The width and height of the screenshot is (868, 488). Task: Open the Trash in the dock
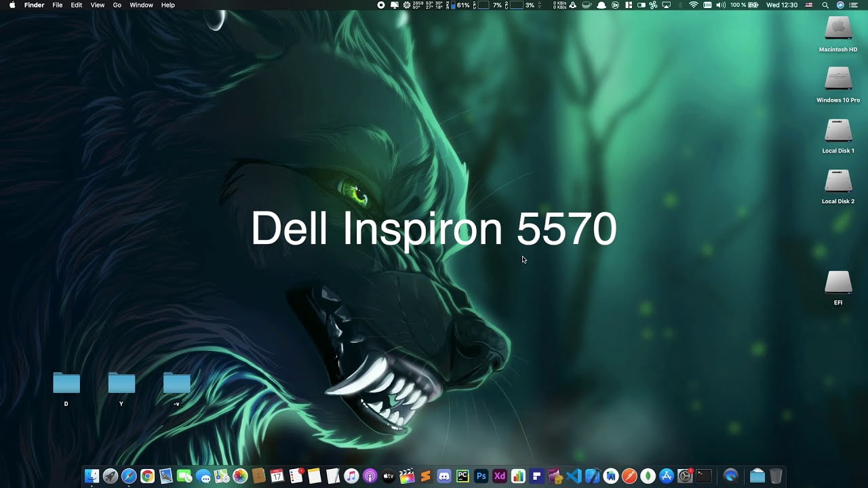776,476
